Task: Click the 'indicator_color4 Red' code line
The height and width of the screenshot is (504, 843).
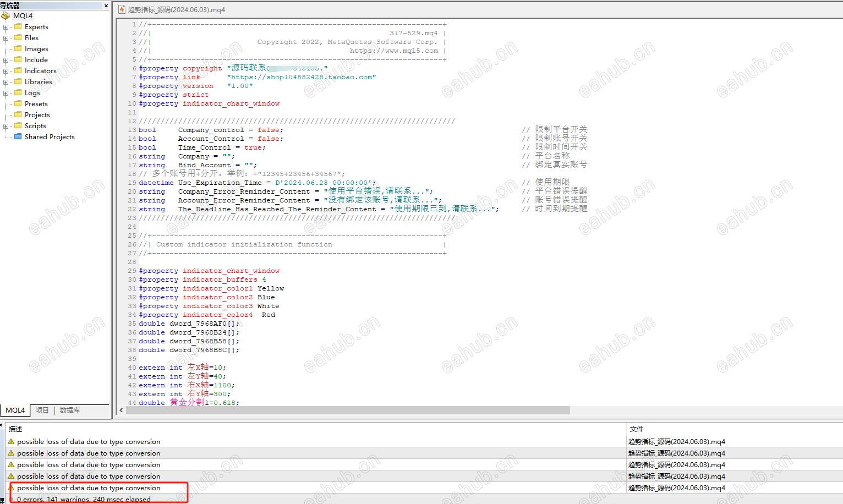Action: pos(207,315)
